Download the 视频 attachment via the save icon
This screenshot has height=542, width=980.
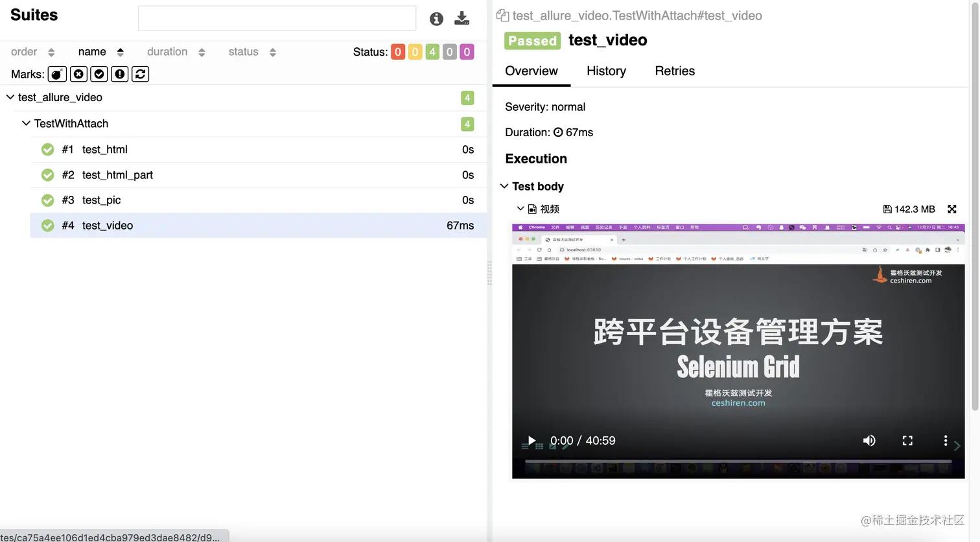(887, 209)
